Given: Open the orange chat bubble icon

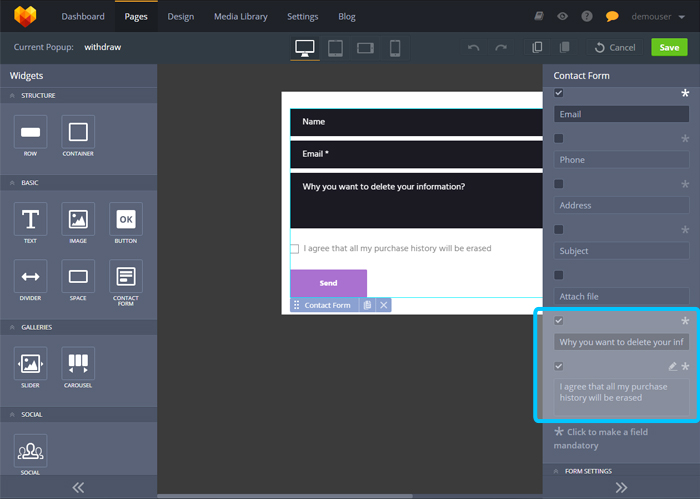Looking at the screenshot, I should [x=612, y=17].
